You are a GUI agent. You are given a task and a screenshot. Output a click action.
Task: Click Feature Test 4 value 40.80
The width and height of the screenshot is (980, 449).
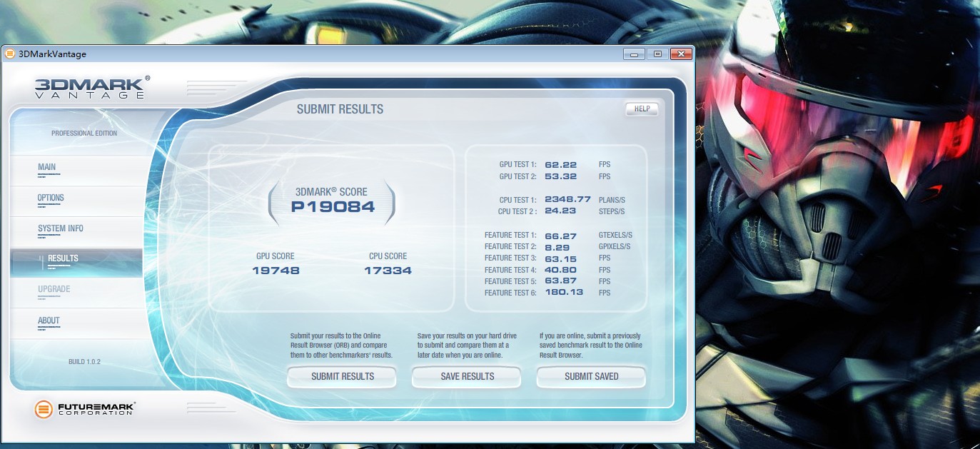560,270
